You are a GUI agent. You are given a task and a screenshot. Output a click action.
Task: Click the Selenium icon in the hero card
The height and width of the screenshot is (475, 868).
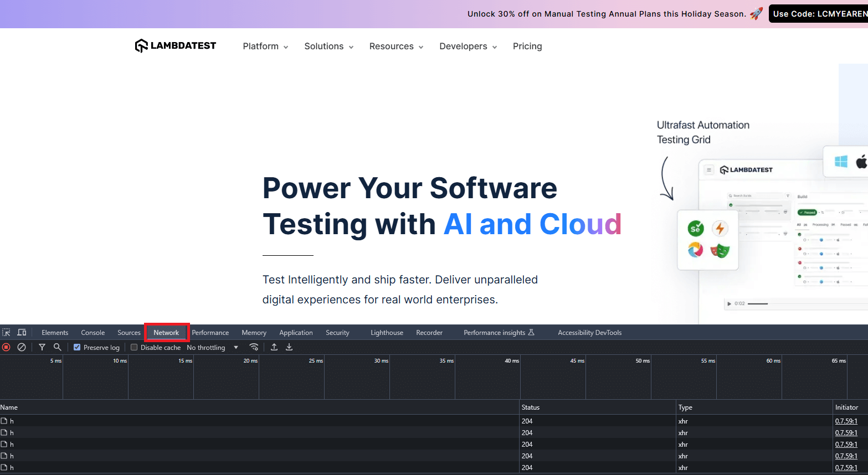tap(696, 228)
